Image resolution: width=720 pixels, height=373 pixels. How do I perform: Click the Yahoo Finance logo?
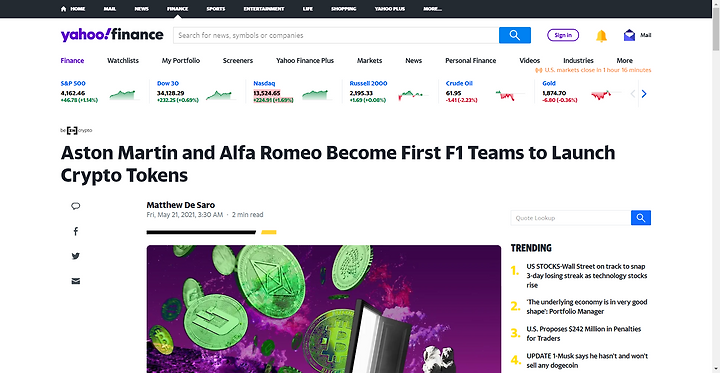click(112, 35)
